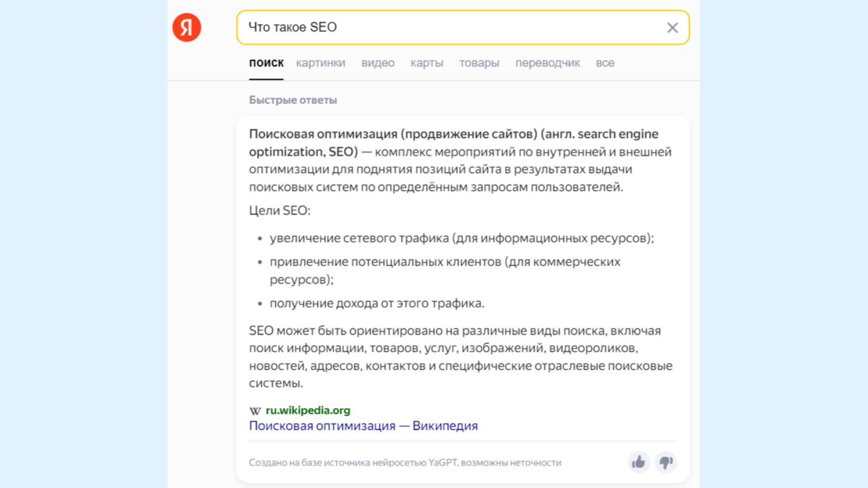The width and height of the screenshot is (868, 488).
Task: Click bullet 'увеличение сетевого трафика'
Action: click(462, 238)
